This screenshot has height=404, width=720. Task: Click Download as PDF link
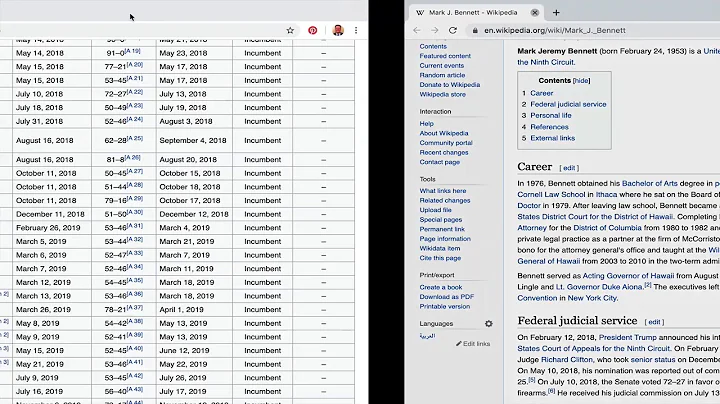point(446,297)
